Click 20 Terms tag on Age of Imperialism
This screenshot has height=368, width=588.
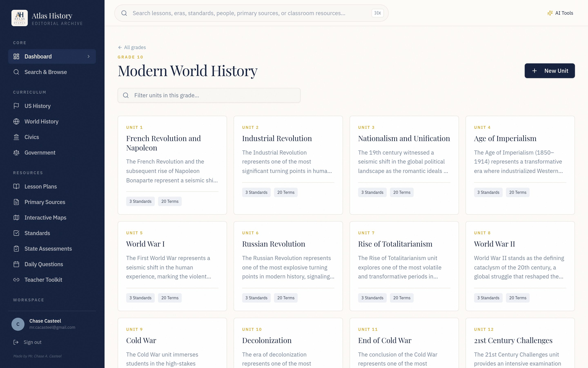click(518, 192)
